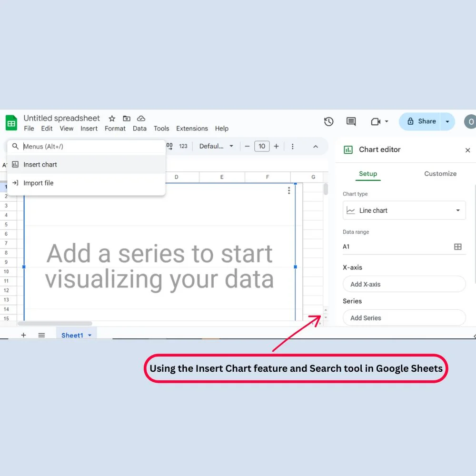Open the Format menu

pyautogui.click(x=115, y=129)
